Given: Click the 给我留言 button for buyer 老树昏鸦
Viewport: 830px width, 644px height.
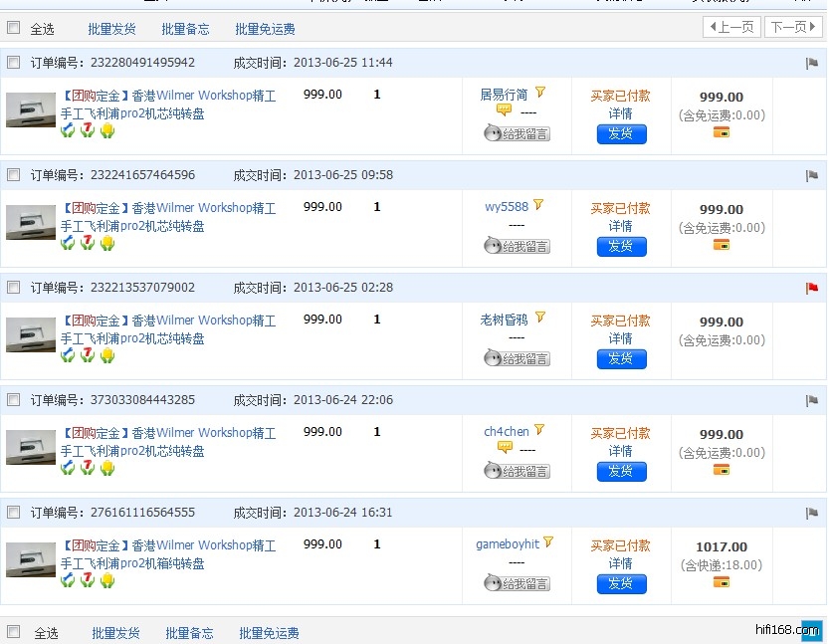Looking at the screenshot, I should (x=517, y=358).
